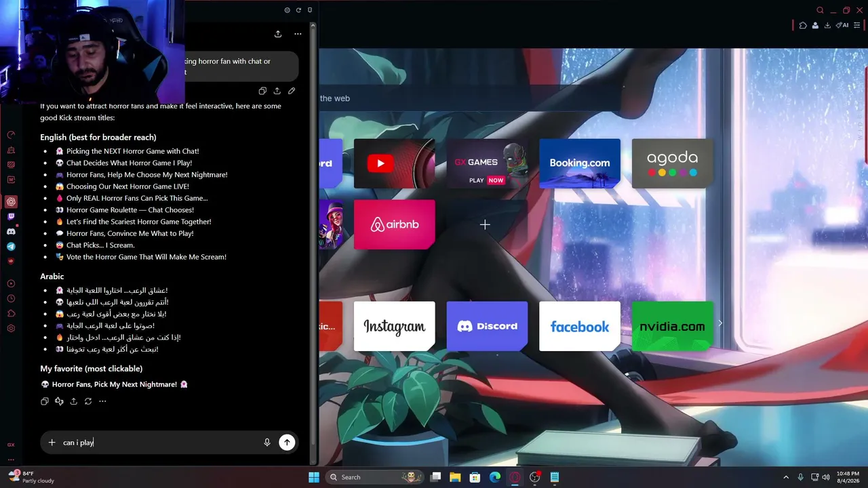Open the History clock icon in sidebar
868x488 pixels.
click(11, 299)
